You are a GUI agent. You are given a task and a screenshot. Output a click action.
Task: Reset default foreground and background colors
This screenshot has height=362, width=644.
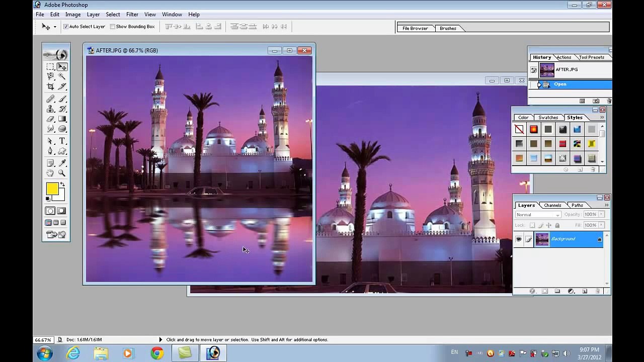pos(48,199)
